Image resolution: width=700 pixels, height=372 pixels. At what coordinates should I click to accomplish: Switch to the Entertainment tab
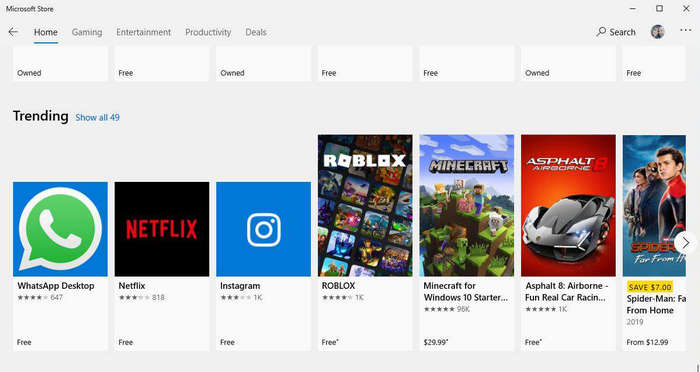[x=143, y=32]
